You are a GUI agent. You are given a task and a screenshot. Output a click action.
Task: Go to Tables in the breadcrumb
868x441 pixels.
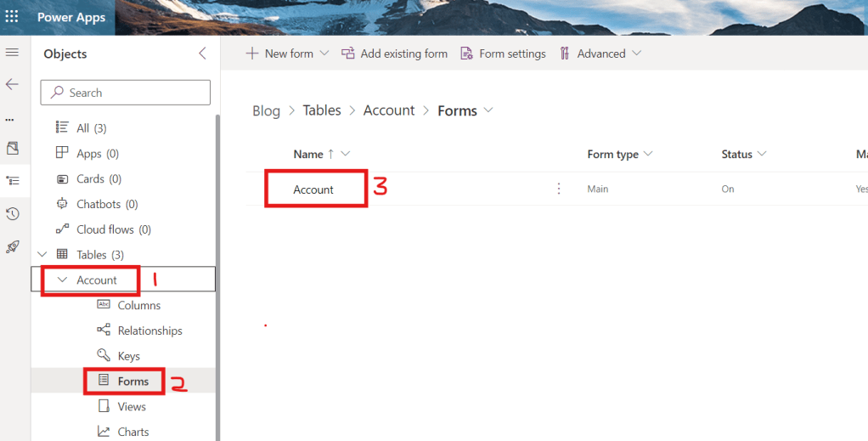pos(322,110)
